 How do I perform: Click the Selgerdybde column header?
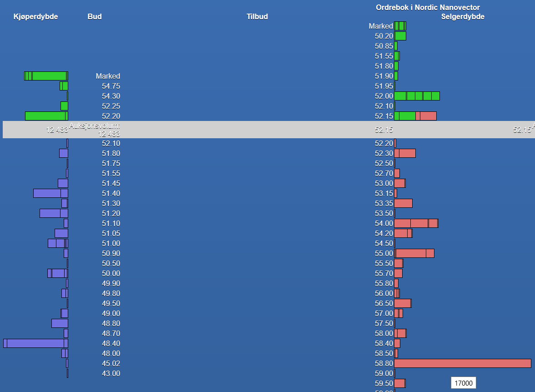pyautogui.click(x=463, y=17)
